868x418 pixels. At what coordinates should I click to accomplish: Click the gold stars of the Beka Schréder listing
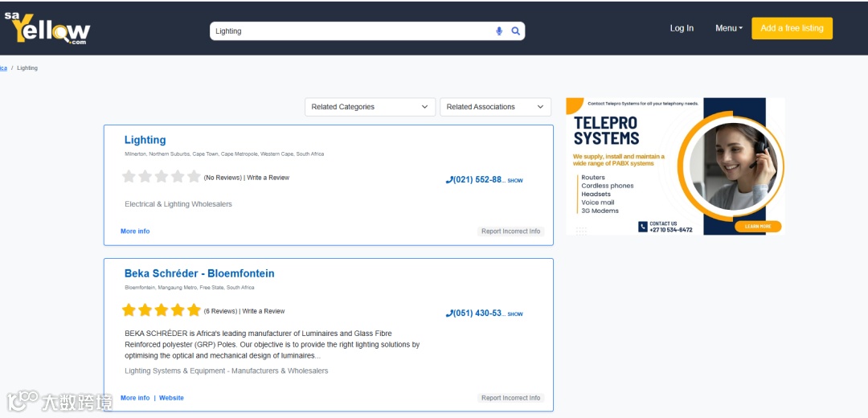161,310
